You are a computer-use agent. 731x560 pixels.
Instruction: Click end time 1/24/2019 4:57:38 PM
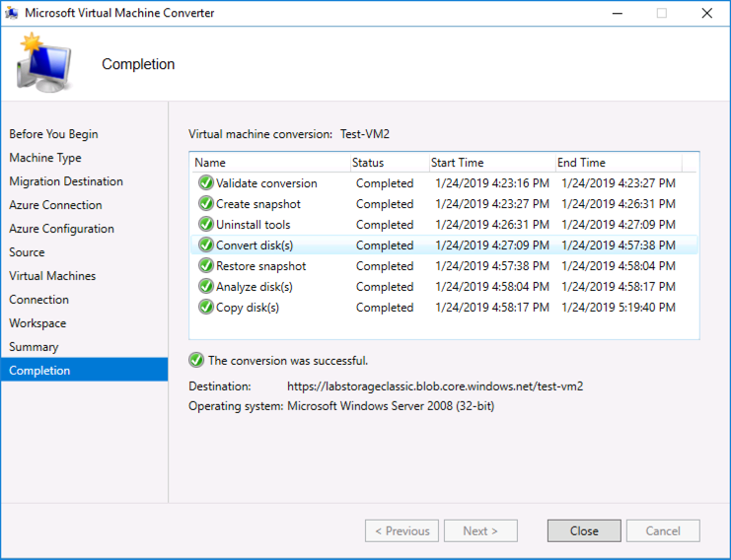click(x=619, y=245)
